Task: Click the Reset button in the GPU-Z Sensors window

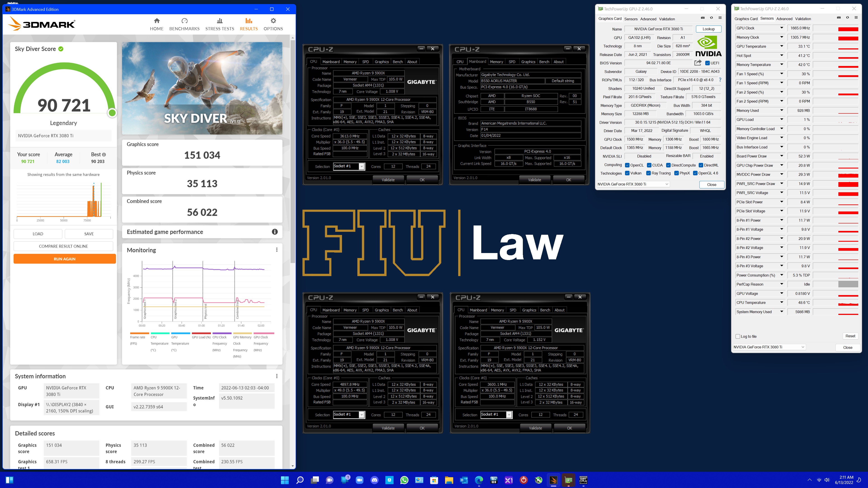Action: pos(850,336)
